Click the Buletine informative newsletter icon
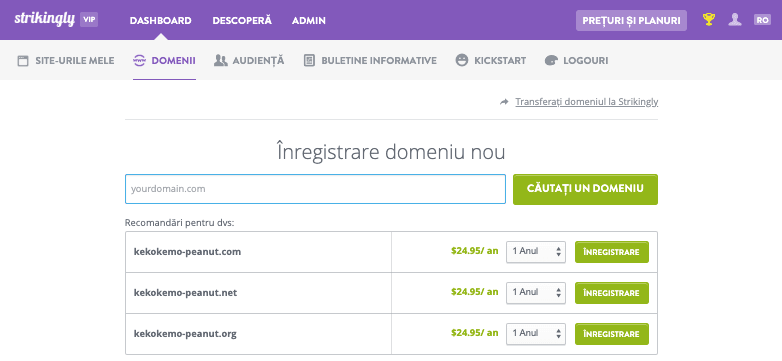 click(x=309, y=61)
